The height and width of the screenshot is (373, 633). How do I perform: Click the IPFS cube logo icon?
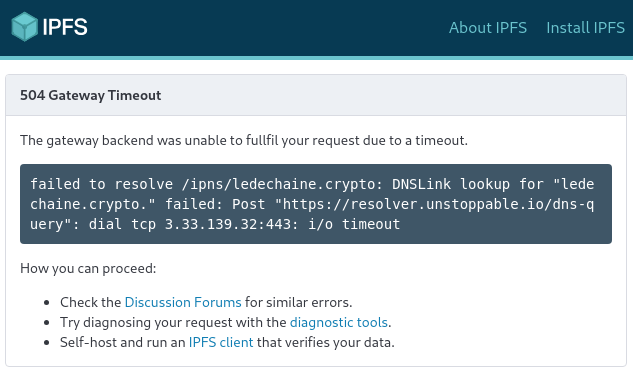click(25, 27)
